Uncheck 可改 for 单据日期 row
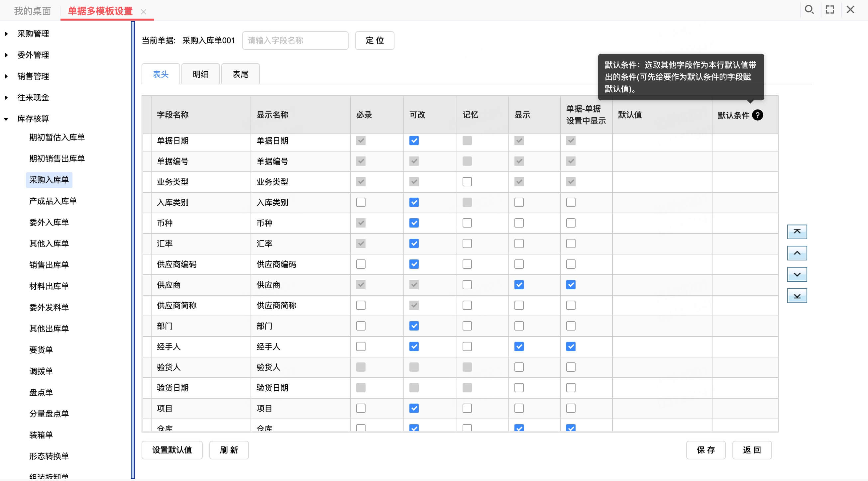The width and height of the screenshot is (868, 481). (x=414, y=141)
